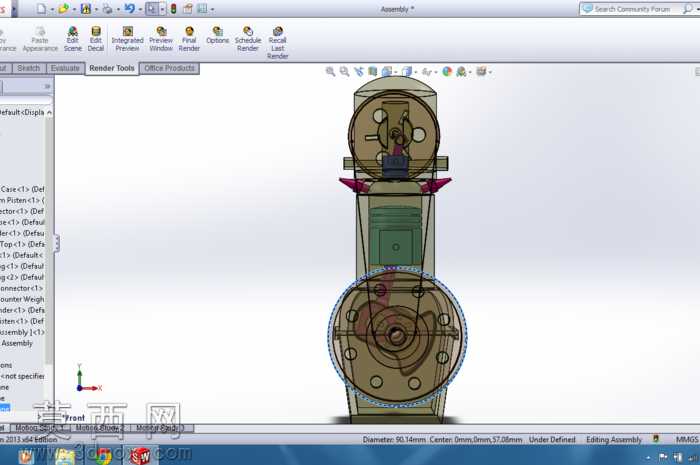700x465 pixels.
Task: Click Apply Scene icon in view toolbar
Action: coord(461,71)
